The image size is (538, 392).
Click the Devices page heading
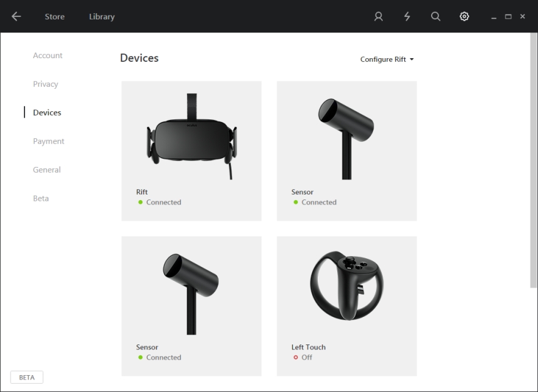tap(140, 58)
